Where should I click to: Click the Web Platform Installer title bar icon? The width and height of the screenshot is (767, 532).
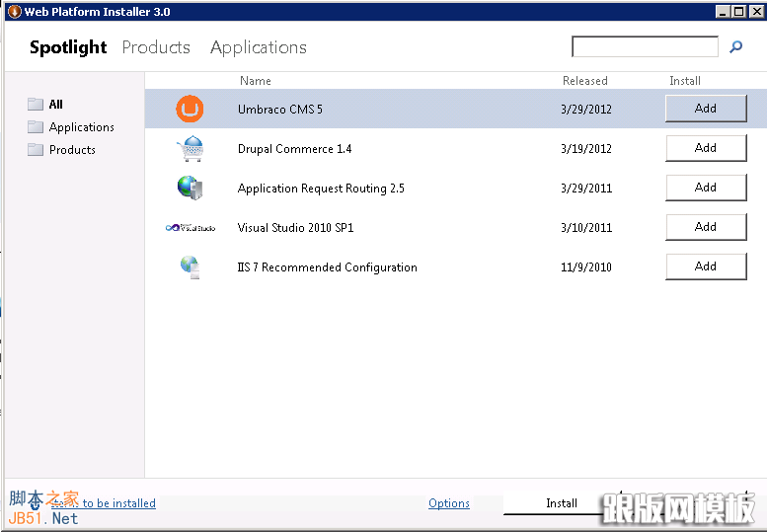click(15, 11)
